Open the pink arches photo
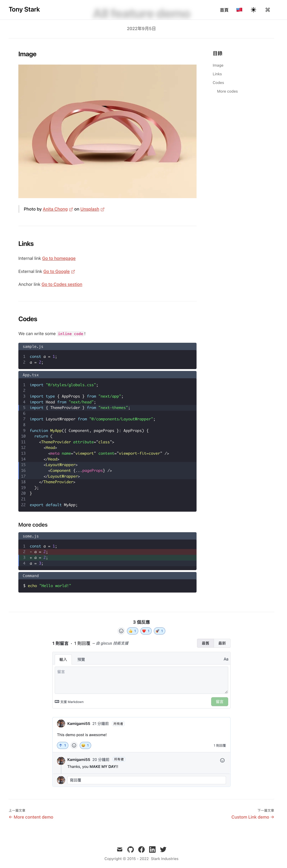287x868 pixels. 107,131
